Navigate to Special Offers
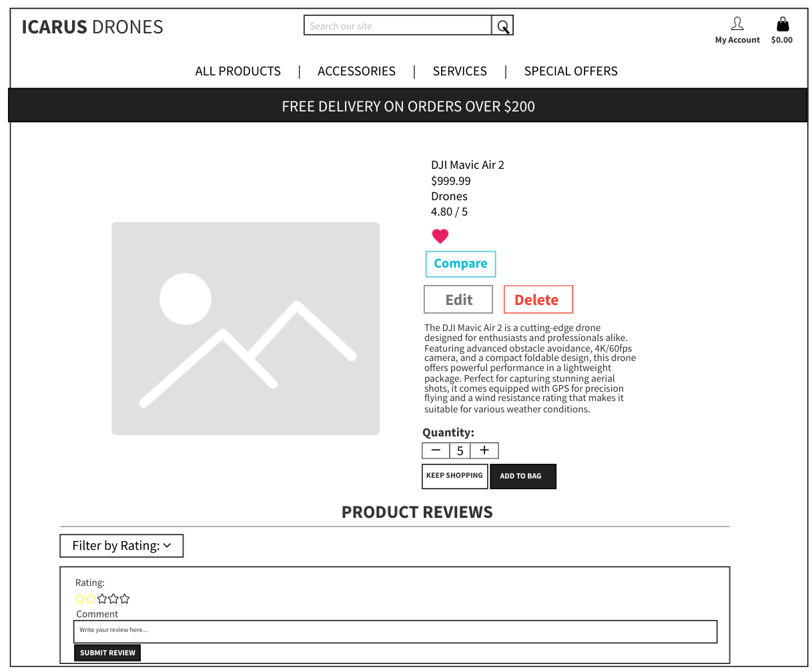This screenshot has height=672, width=812. click(x=570, y=71)
